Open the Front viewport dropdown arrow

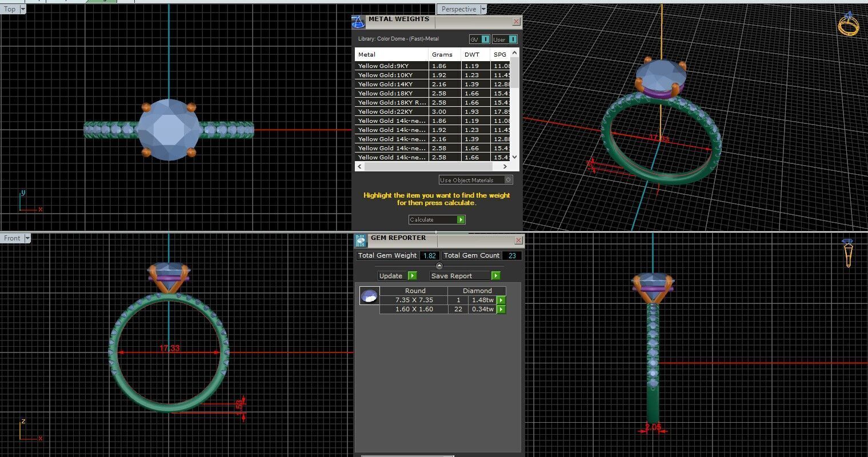27,238
